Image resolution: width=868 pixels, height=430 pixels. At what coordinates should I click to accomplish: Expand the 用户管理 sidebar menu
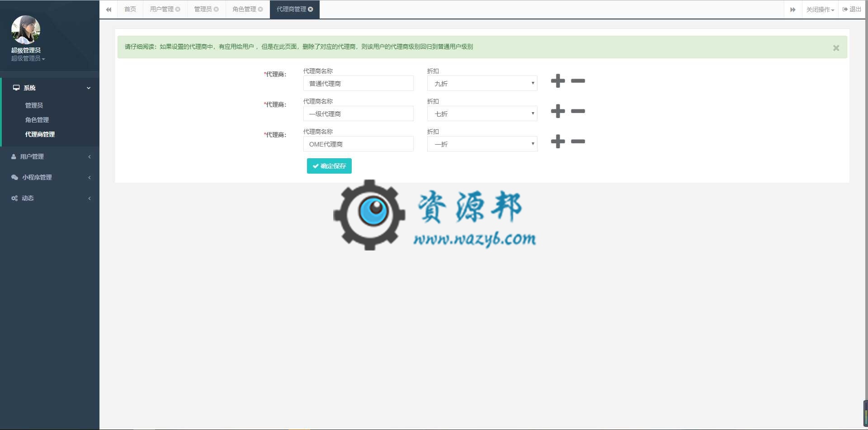pyautogui.click(x=50, y=156)
